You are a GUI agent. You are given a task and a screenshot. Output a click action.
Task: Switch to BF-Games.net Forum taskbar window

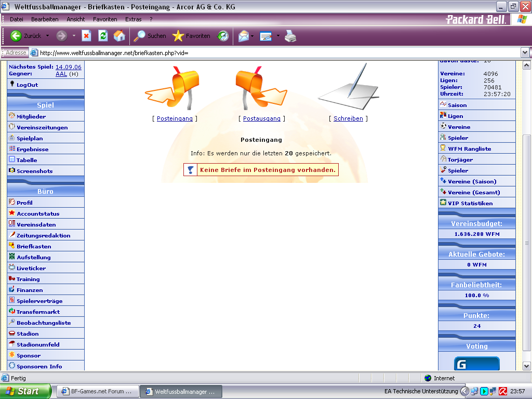tap(98, 392)
